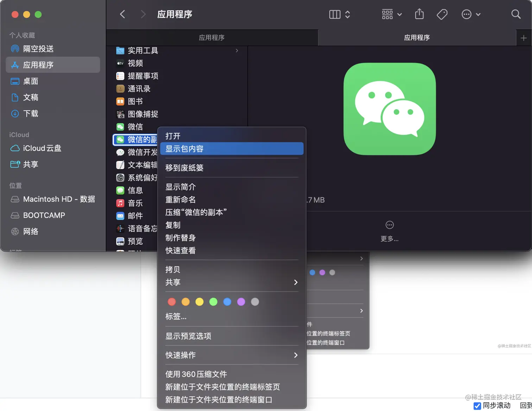Choose 重新命名 in the context menu
Viewport: 532px width, 411px height.
pyautogui.click(x=232, y=200)
